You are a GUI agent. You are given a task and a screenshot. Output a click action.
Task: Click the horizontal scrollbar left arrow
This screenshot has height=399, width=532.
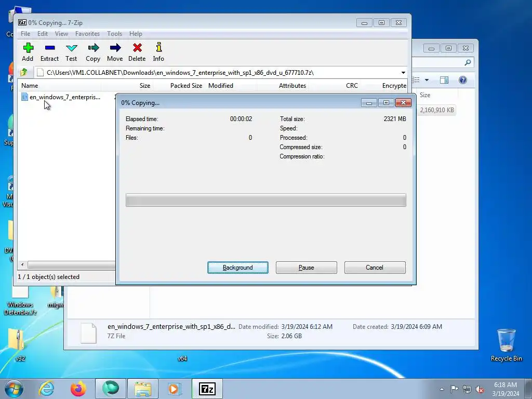22,264
